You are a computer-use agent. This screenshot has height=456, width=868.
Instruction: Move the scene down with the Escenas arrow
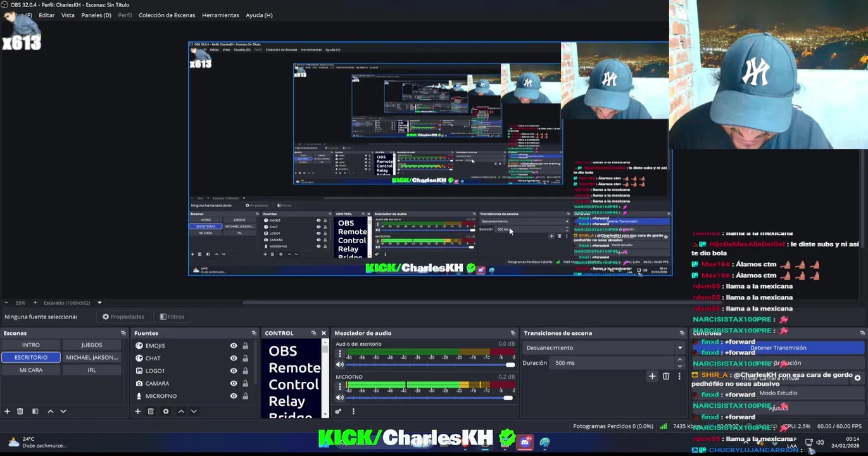point(63,412)
